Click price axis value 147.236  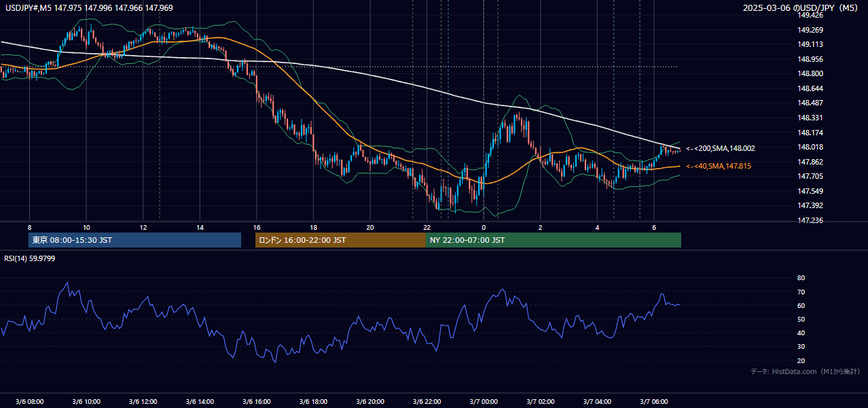[811, 220]
